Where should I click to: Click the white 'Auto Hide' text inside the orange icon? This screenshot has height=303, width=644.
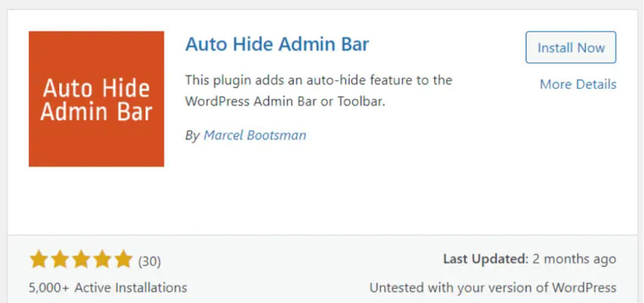tap(96, 89)
